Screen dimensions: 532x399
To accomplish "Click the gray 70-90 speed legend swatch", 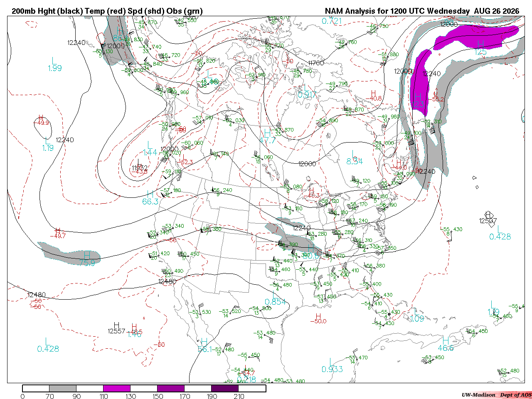I will pos(63,388).
